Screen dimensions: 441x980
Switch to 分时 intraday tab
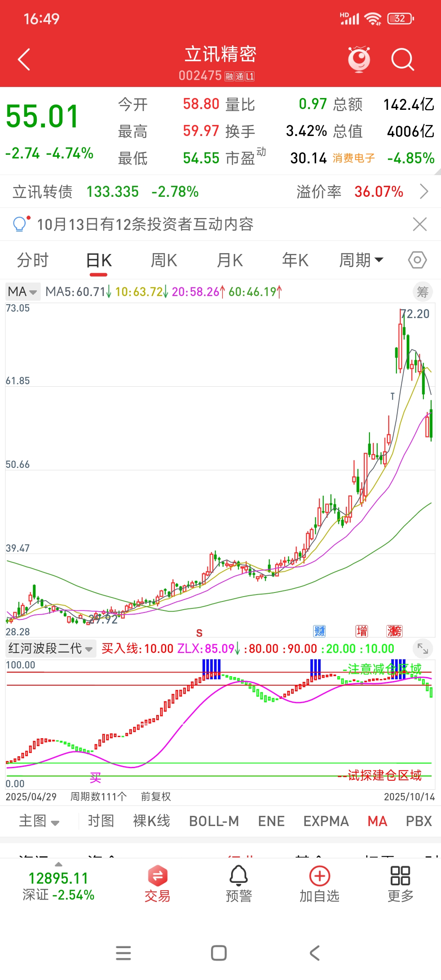[33, 260]
